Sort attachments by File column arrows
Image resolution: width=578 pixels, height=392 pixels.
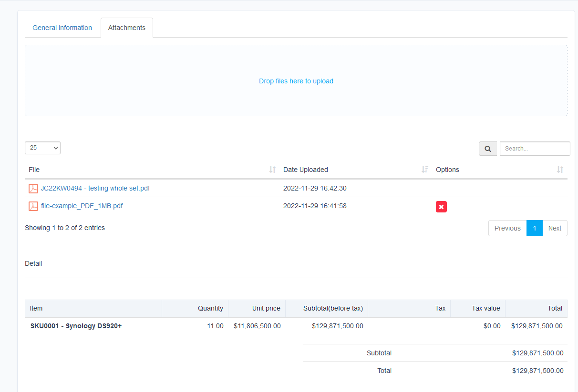click(x=272, y=170)
